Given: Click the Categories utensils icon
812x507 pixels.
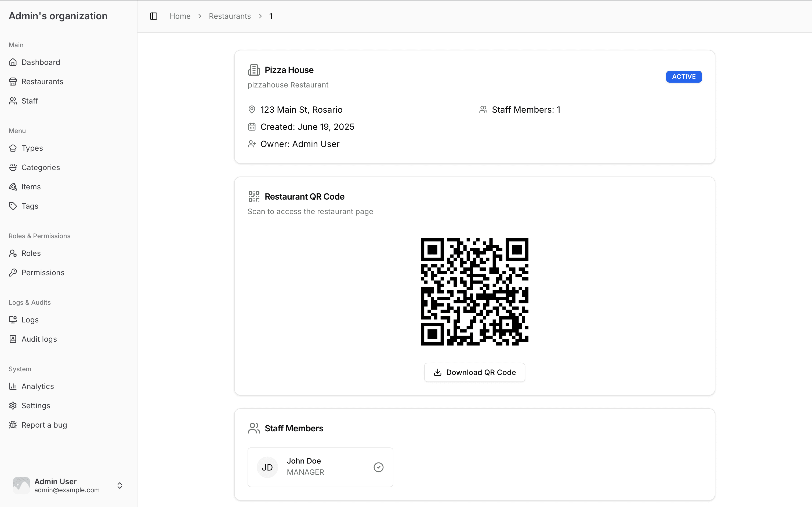Looking at the screenshot, I should (13, 167).
